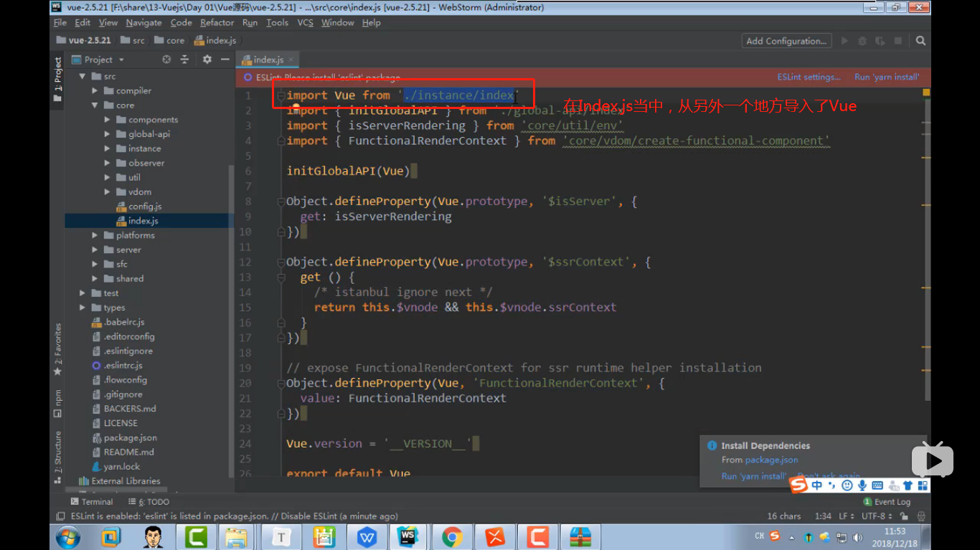Open the UTF-8 encoding dropdown
This screenshot has height=550, width=980.
[x=877, y=516]
